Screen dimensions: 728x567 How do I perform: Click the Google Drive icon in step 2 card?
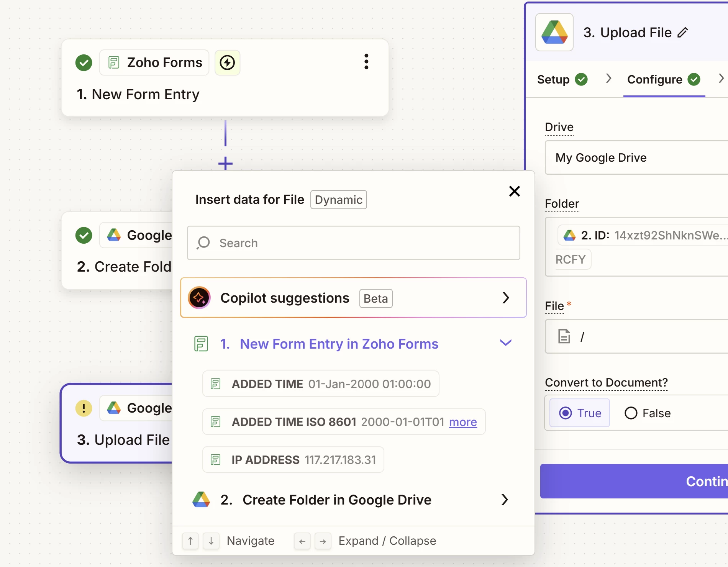[114, 235]
